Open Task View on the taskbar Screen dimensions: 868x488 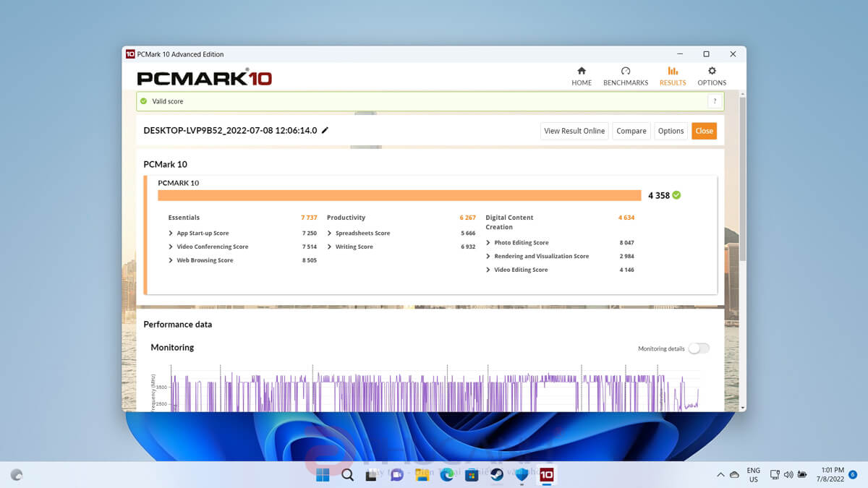tap(372, 475)
